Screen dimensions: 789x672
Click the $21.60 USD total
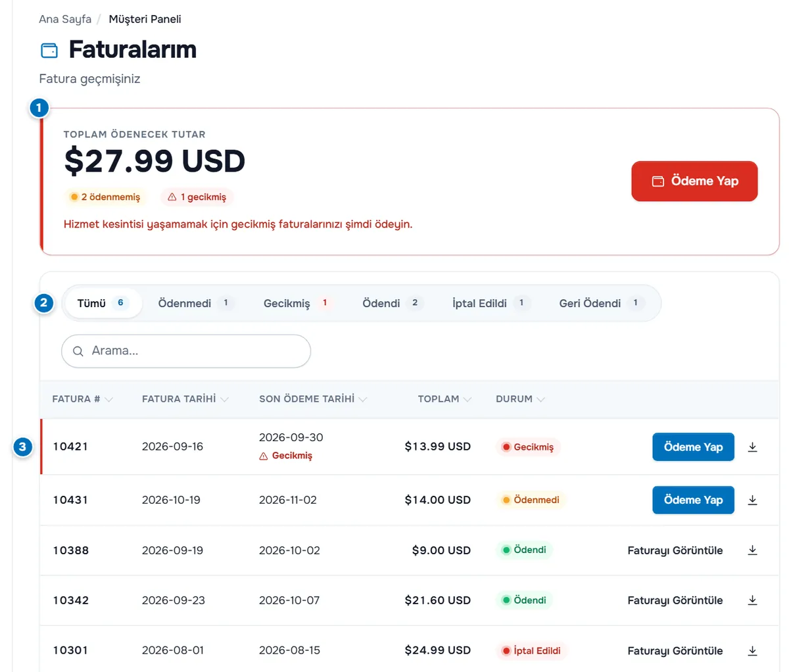[x=438, y=600]
